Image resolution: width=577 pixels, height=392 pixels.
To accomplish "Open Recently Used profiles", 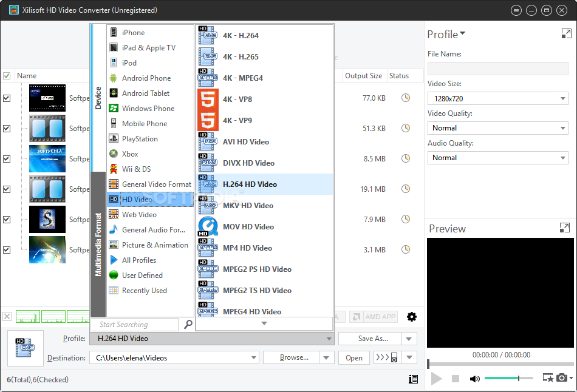I will coord(150,291).
